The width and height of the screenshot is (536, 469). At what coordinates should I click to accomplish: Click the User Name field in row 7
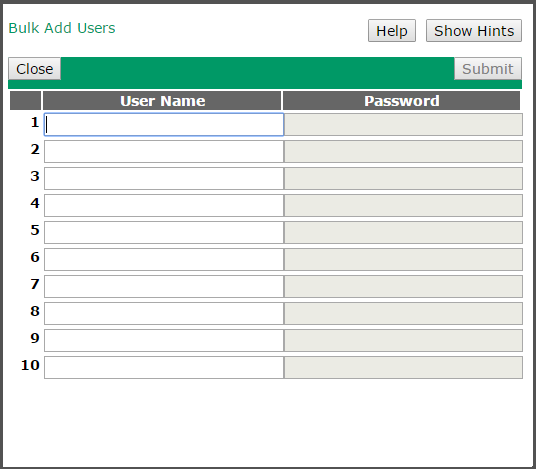[x=164, y=286]
